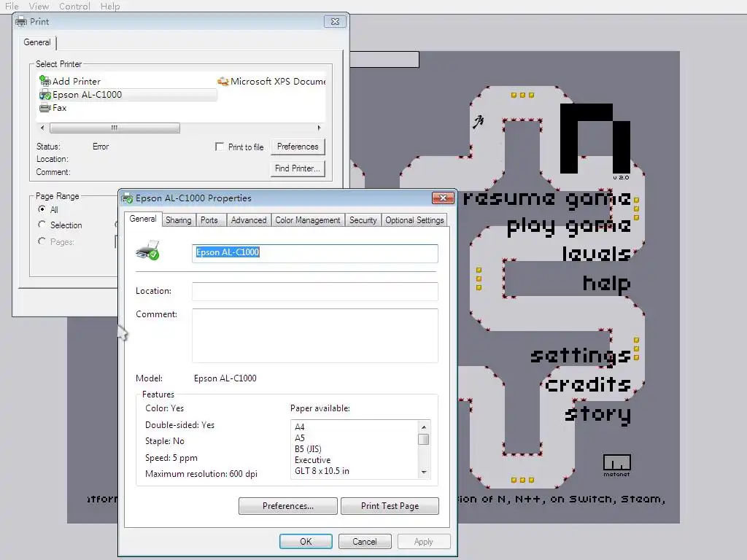Select the All page range radio

click(42, 209)
